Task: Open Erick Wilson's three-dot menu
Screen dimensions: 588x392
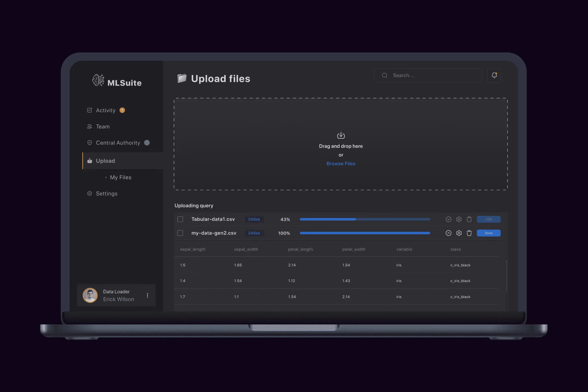Action: pos(147,295)
